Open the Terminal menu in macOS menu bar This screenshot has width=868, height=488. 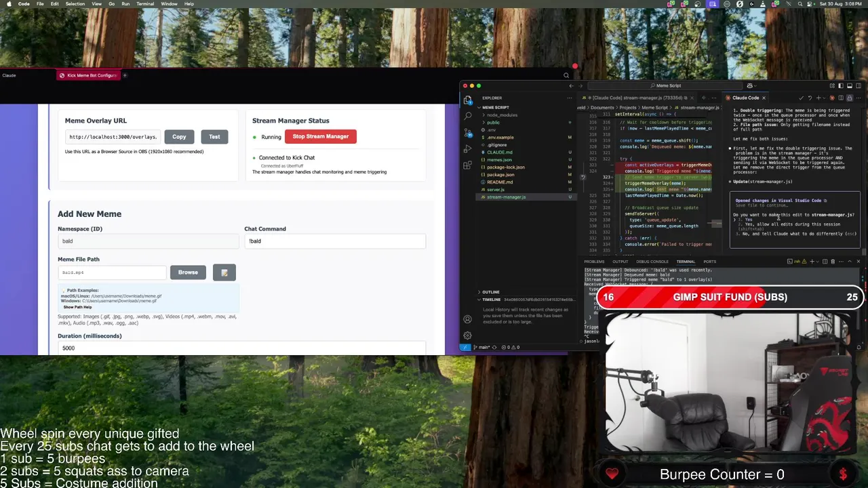click(145, 4)
